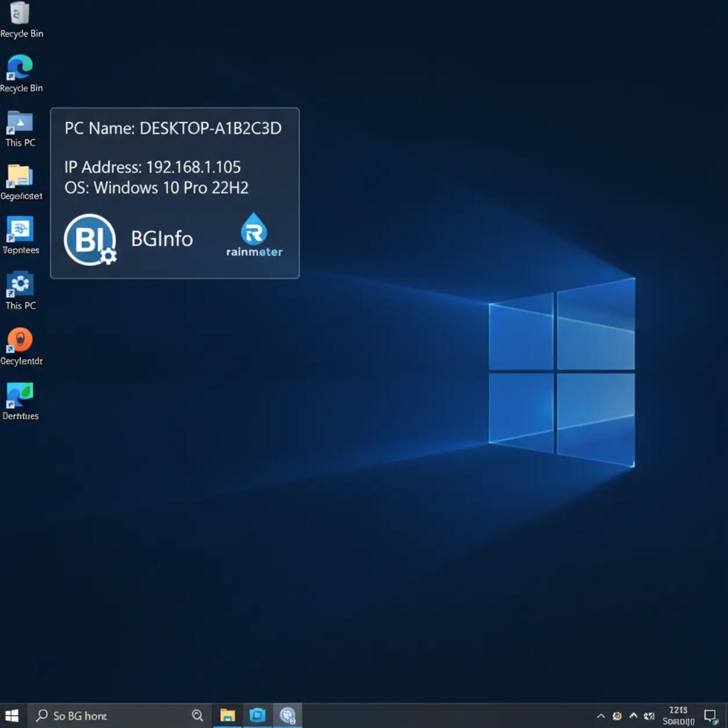Viewport: 728px width, 728px height.
Task: Click the PC Name DESKTOP-A1B2C3D line
Action: 173,129
